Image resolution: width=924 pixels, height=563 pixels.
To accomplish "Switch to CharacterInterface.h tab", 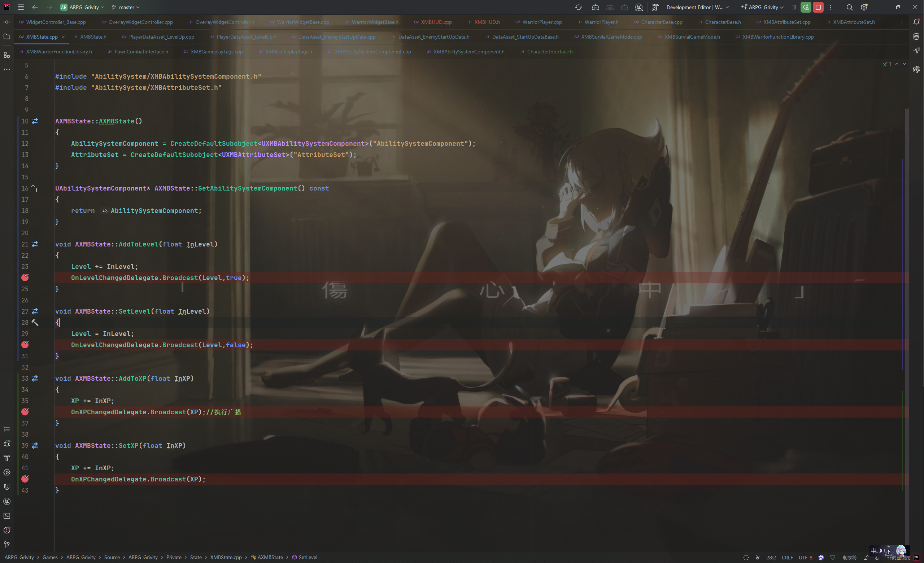I will tap(547, 52).
